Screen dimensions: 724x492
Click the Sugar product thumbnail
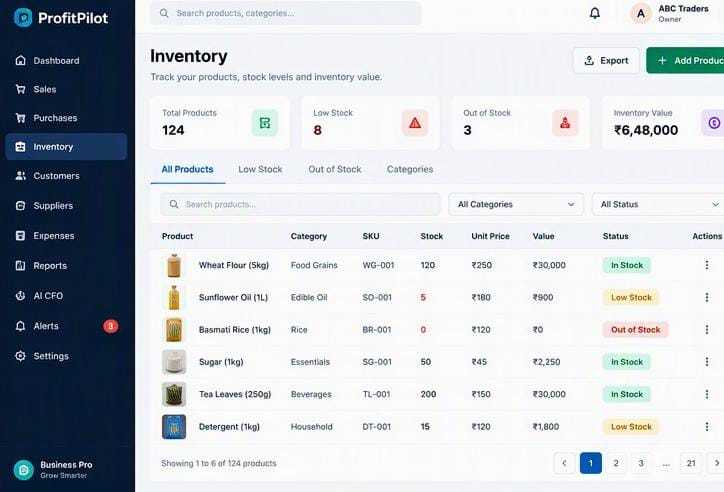tap(174, 362)
